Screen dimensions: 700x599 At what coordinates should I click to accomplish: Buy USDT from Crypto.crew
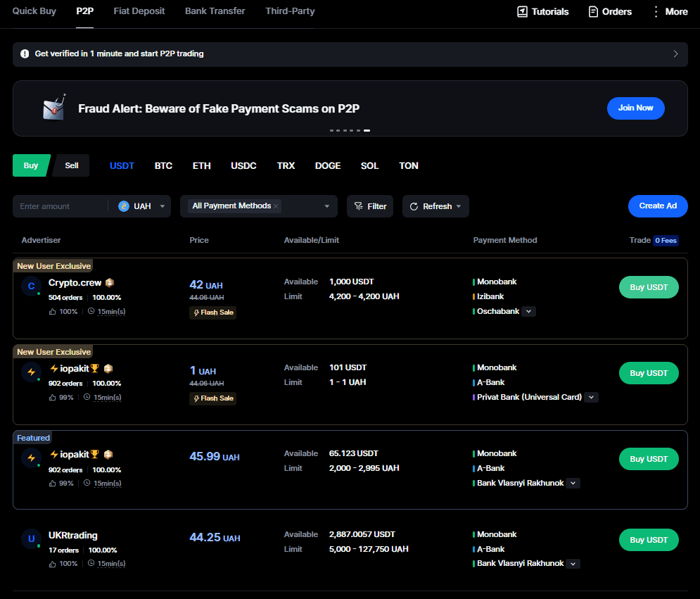point(649,287)
